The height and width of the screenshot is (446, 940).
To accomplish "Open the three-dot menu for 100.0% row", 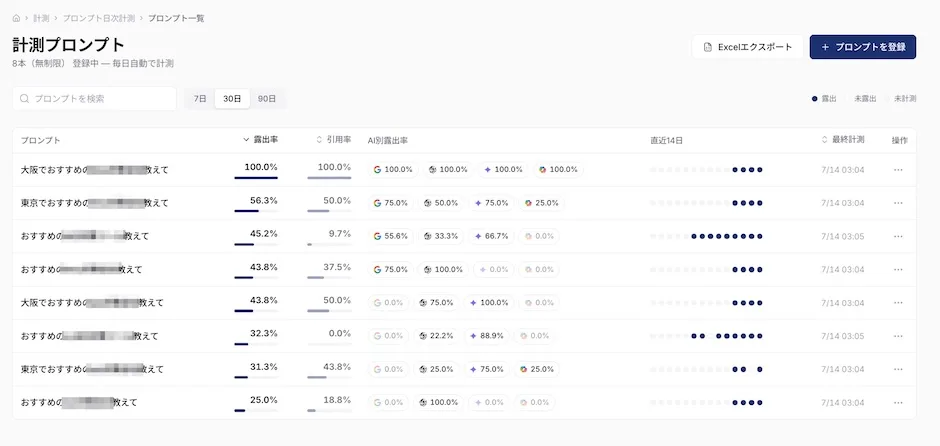I will click(898, 170).
